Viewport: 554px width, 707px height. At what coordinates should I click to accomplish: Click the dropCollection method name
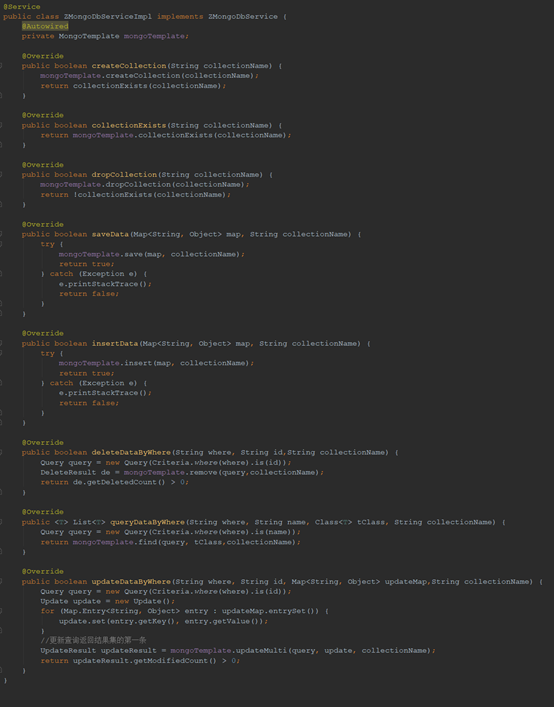coord(124,174)
